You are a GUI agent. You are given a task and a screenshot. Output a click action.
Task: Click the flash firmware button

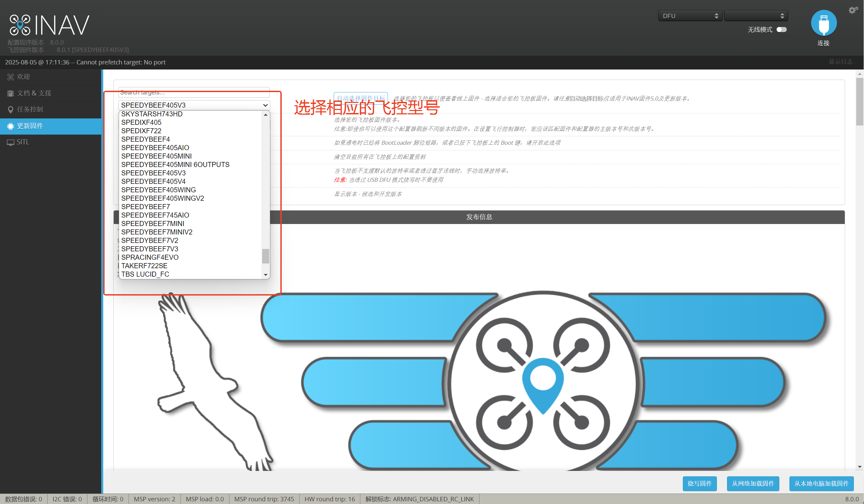coord(699,483)
